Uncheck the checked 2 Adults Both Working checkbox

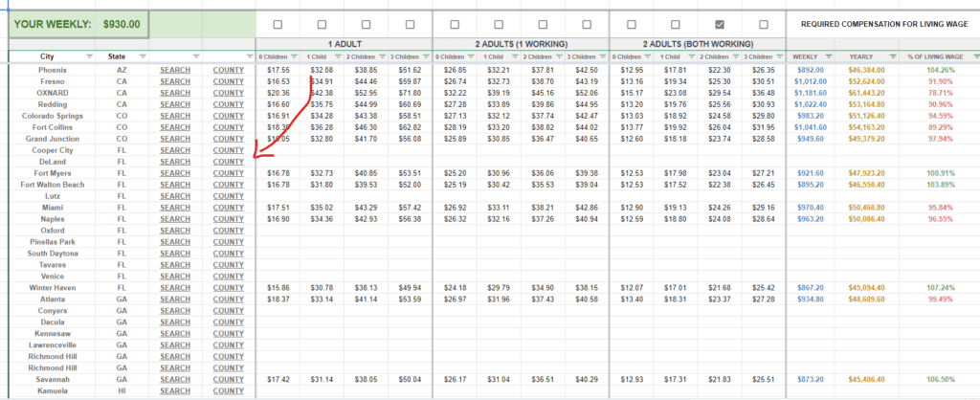click(x=720, y=24)
